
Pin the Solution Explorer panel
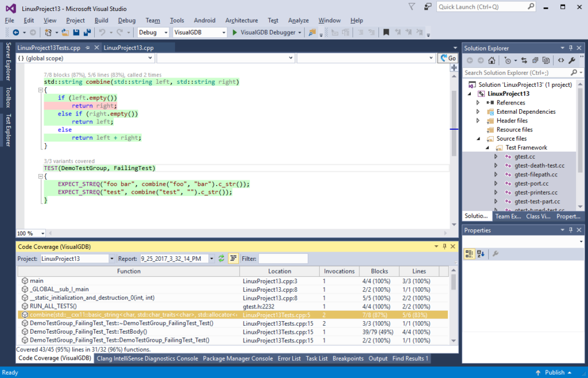[571, 48]
